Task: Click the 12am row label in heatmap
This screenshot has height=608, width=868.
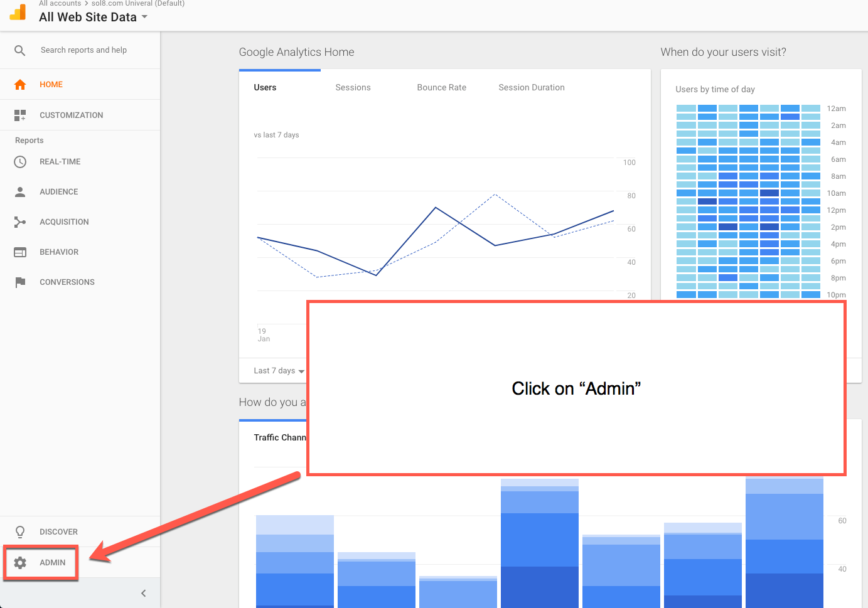Action: click(x=837, y=109)
